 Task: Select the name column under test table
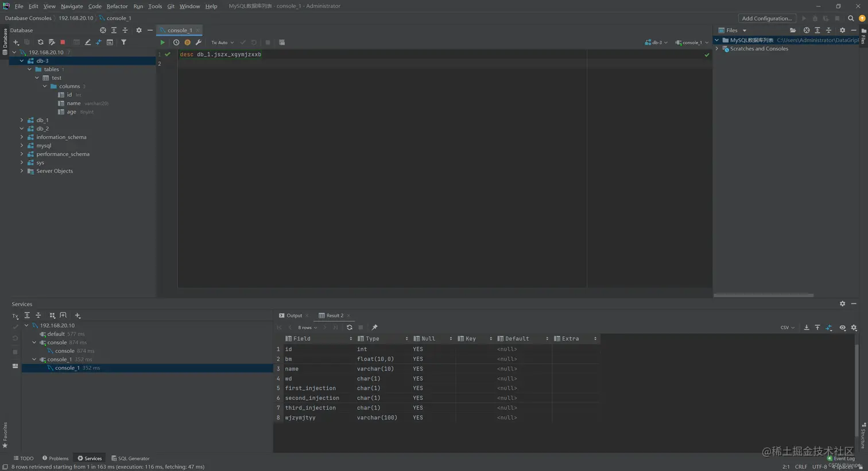click(x=73, y=103)
